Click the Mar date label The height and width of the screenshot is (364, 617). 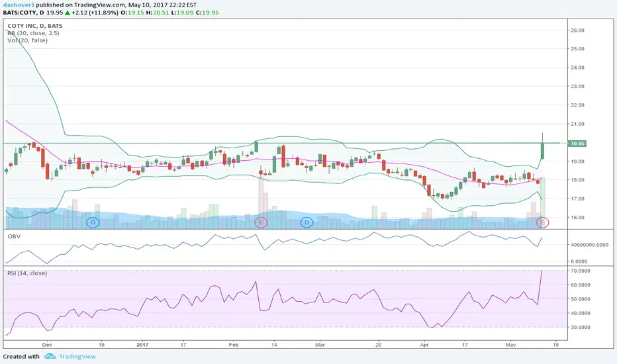(x=320, y=345)
